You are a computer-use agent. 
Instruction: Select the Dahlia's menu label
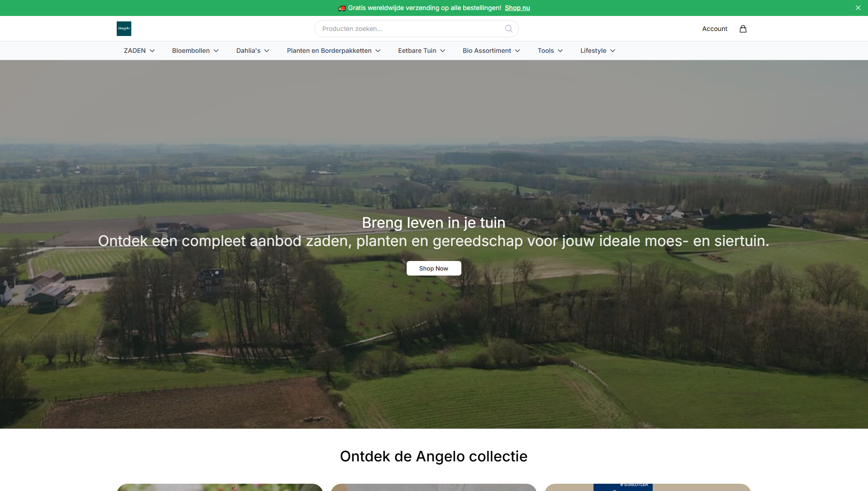point(248,51)
